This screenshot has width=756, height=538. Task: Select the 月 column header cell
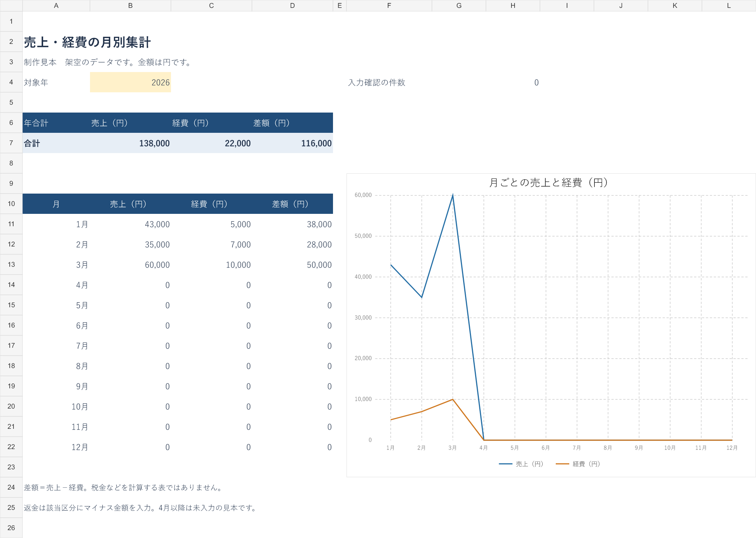click(56, 204)
